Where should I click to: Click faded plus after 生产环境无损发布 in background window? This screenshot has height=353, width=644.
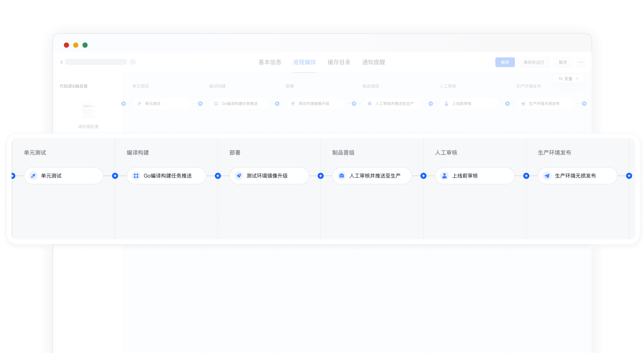(584, 104)
